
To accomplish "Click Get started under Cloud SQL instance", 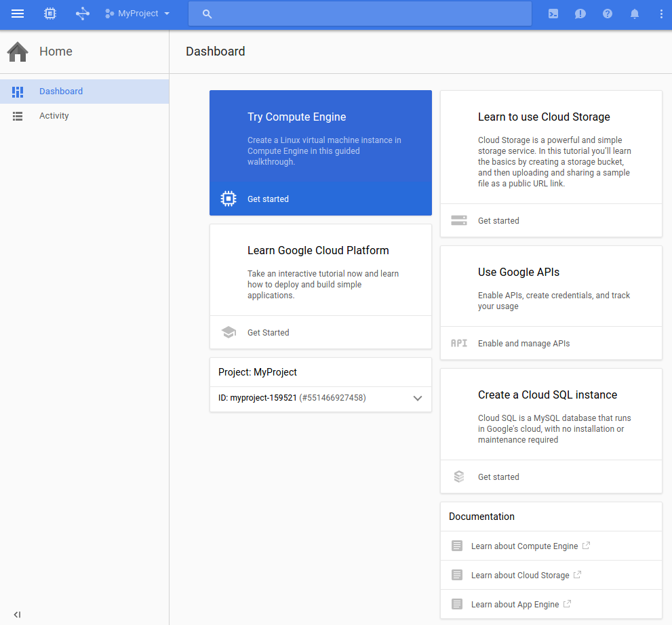I will point(498,477).
